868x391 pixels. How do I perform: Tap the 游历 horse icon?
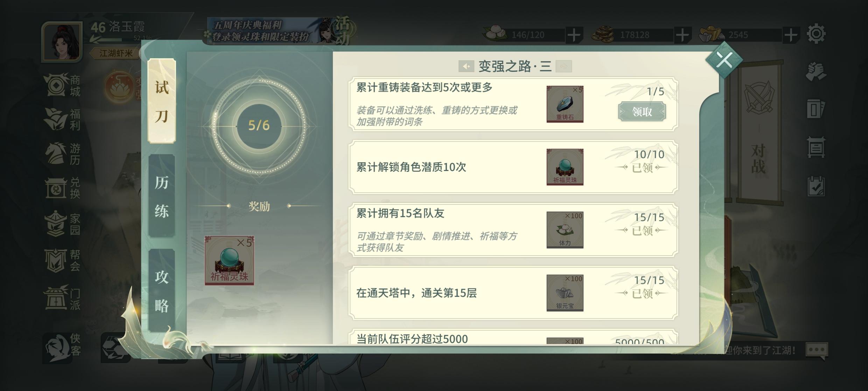click(62, 153)
